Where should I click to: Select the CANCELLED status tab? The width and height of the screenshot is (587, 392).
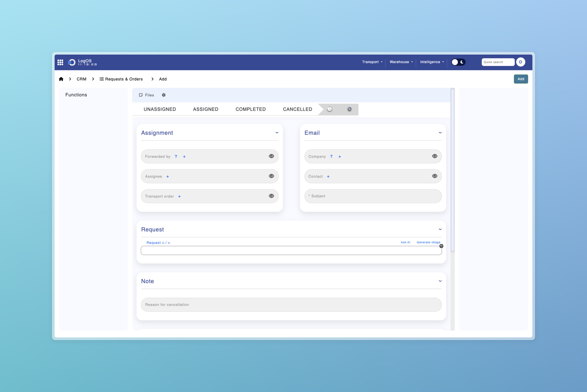pyautogui.click(x=297, y=109)
